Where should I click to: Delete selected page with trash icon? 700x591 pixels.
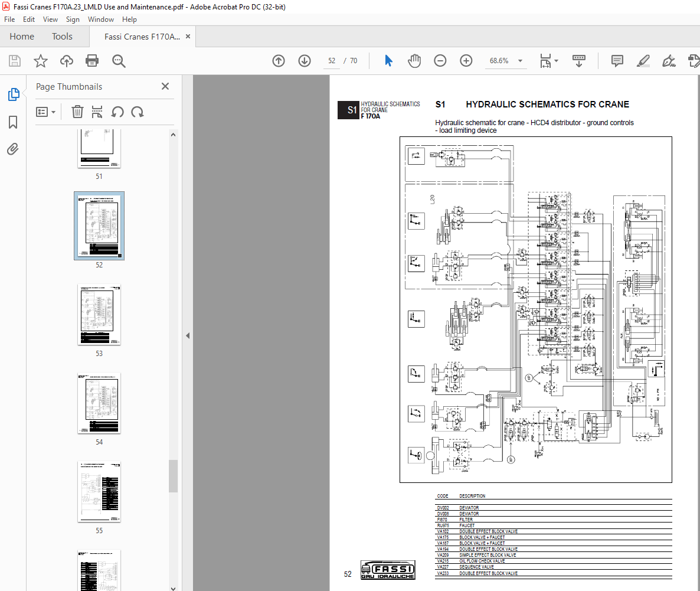(77, 112)
